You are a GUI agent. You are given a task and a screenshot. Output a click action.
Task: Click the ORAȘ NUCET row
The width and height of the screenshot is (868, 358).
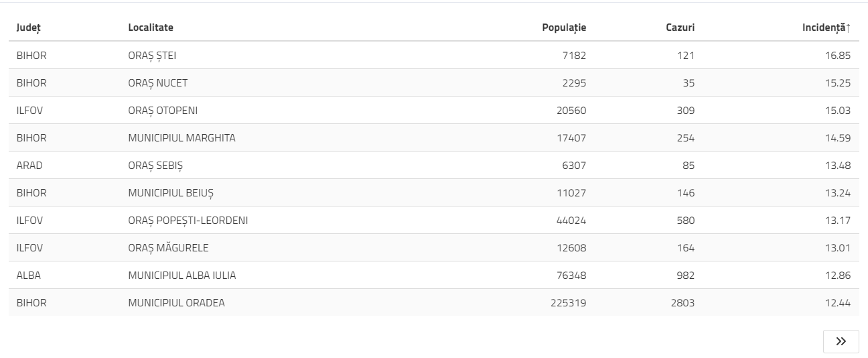(158, 83)
